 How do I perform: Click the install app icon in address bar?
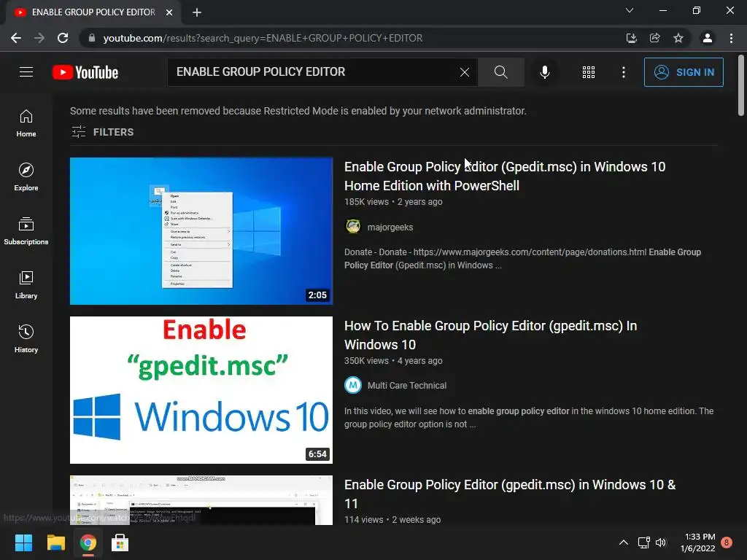[x=631, y=38]
